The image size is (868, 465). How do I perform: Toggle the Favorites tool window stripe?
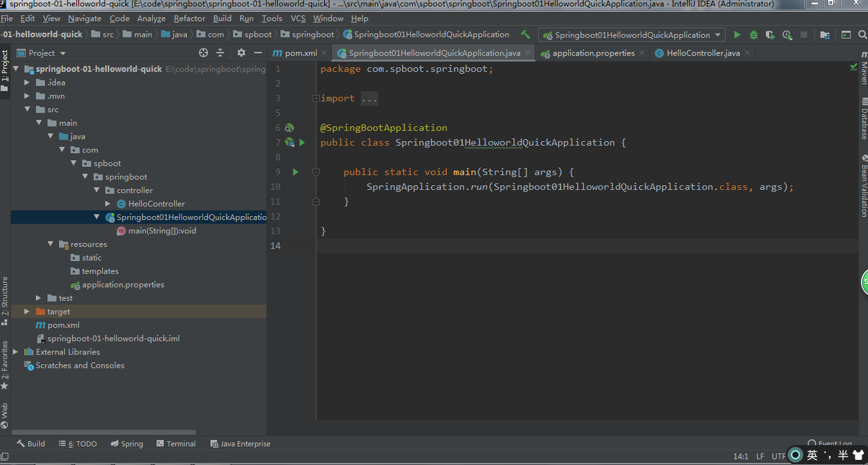4,364
